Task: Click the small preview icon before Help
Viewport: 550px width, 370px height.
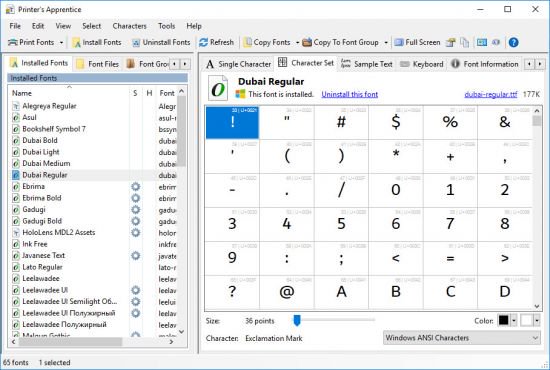Action: click(496, 42)
